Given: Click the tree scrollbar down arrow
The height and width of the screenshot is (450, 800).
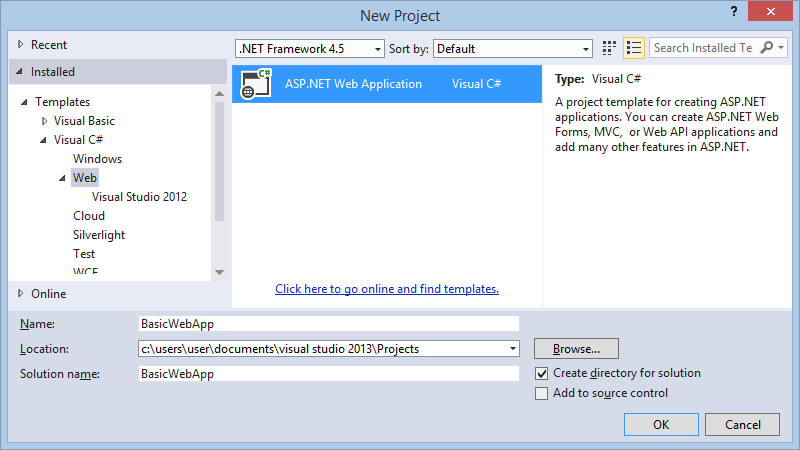Looking at the screenshot, I should (x=219, y=272).
